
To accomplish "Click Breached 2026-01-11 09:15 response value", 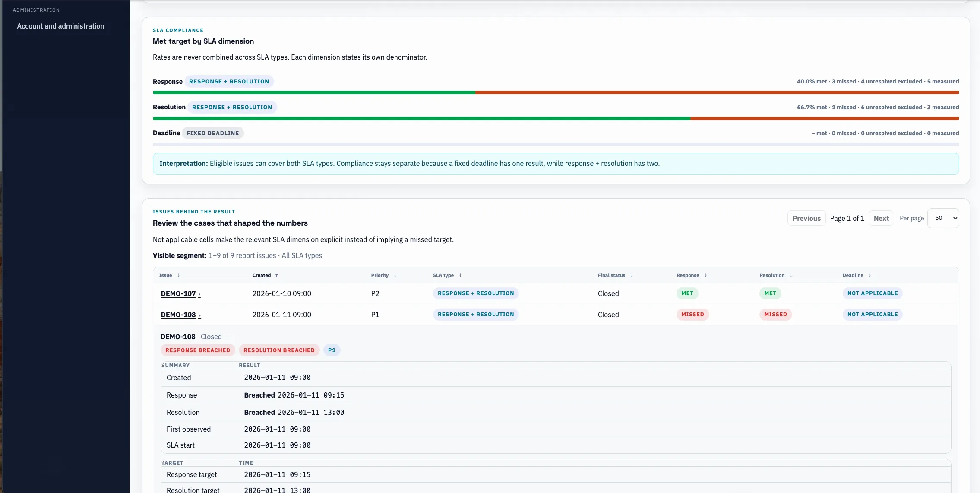I will (x=294, y=395).
